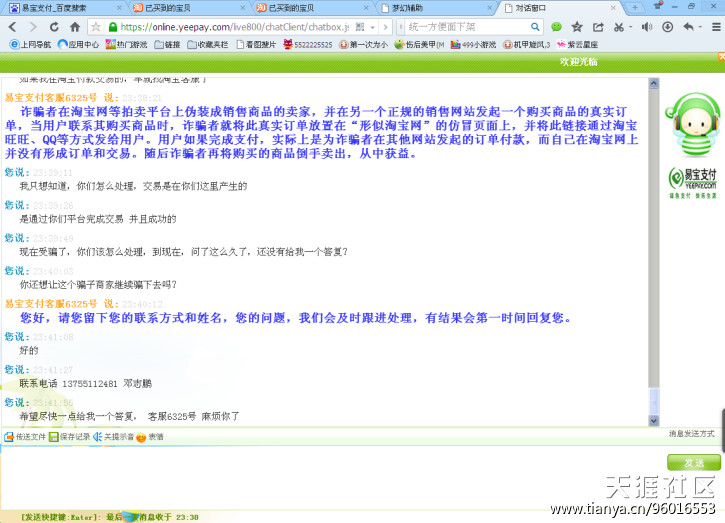
Task: Expand the screenshot tool dropdown arrow
Action: click(631, 27)
